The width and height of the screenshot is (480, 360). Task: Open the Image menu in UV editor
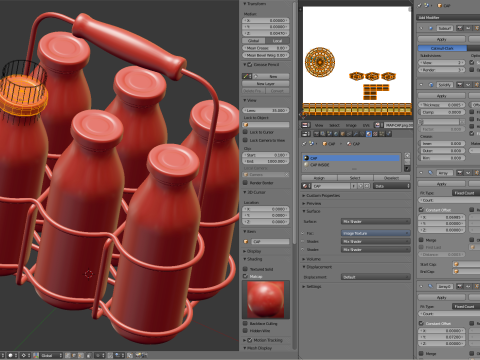(x=351, y=125)
